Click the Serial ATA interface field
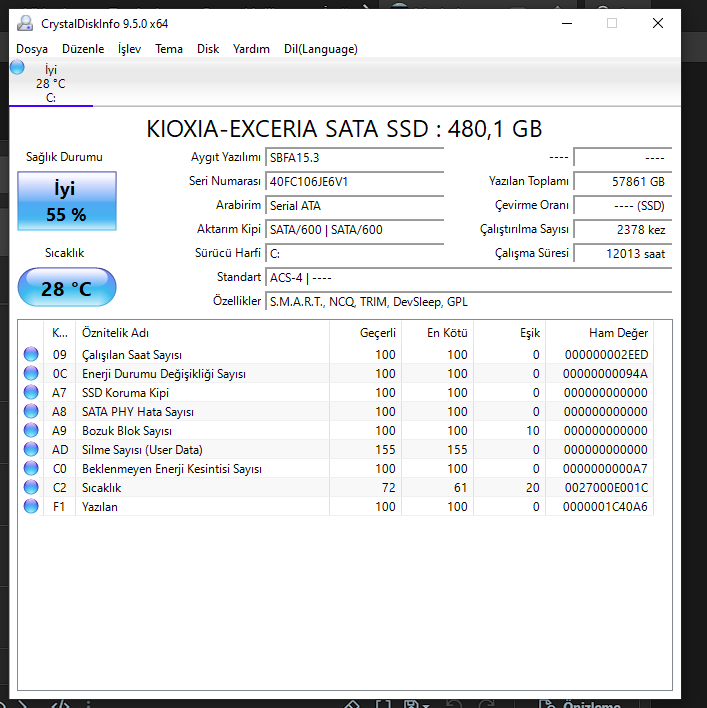Screen dimensions: 707x708 (354, 205)
